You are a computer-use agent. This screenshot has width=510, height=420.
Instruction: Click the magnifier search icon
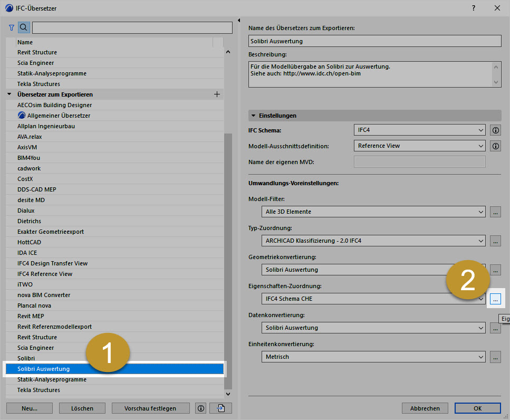(24, 27)
